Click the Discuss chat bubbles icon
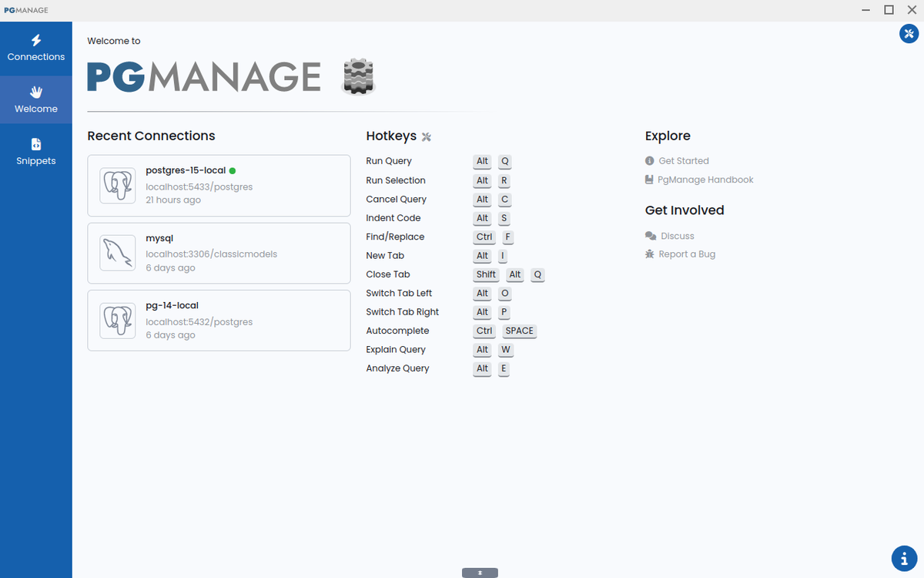The image size is (924, 578). click(x=651, y=236)
